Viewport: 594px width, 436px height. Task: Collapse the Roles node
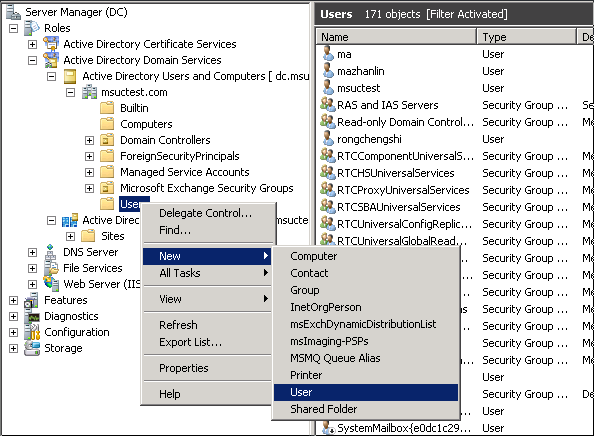point(13,28)
